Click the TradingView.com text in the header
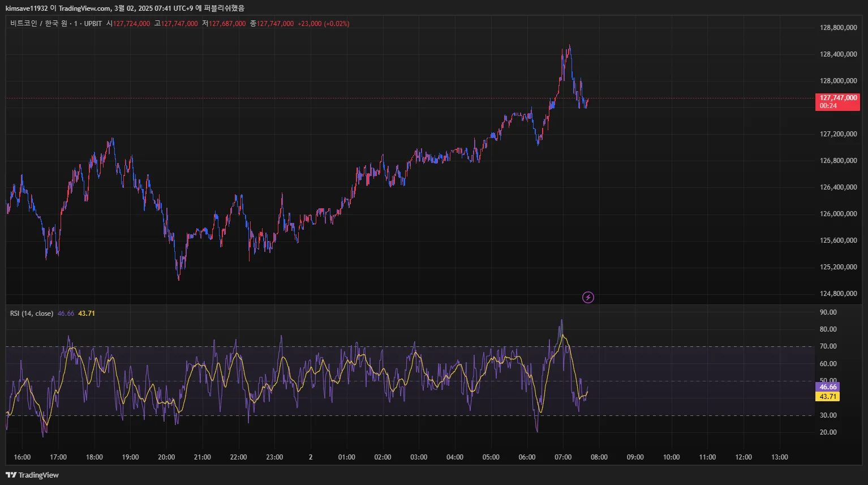Screen dimensions: 868x485 (x=84, y=8)
